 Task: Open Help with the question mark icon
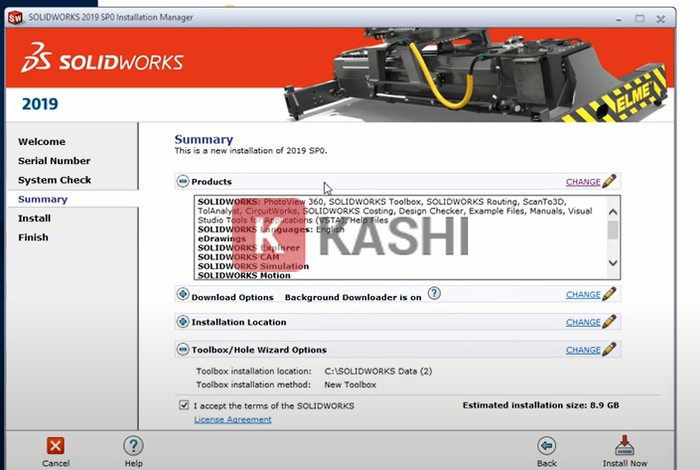coord(133,446)
